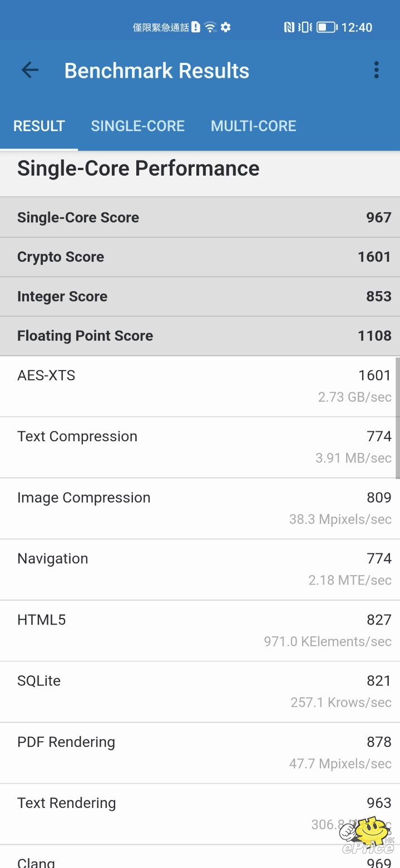Tap the Wi-Fi status icon
This screenshot has width=400, height=868.
[x=210, y=27]
